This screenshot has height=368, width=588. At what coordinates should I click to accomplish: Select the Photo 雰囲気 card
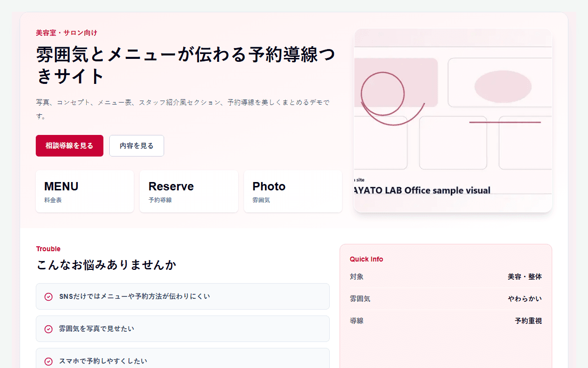(293, 191)
